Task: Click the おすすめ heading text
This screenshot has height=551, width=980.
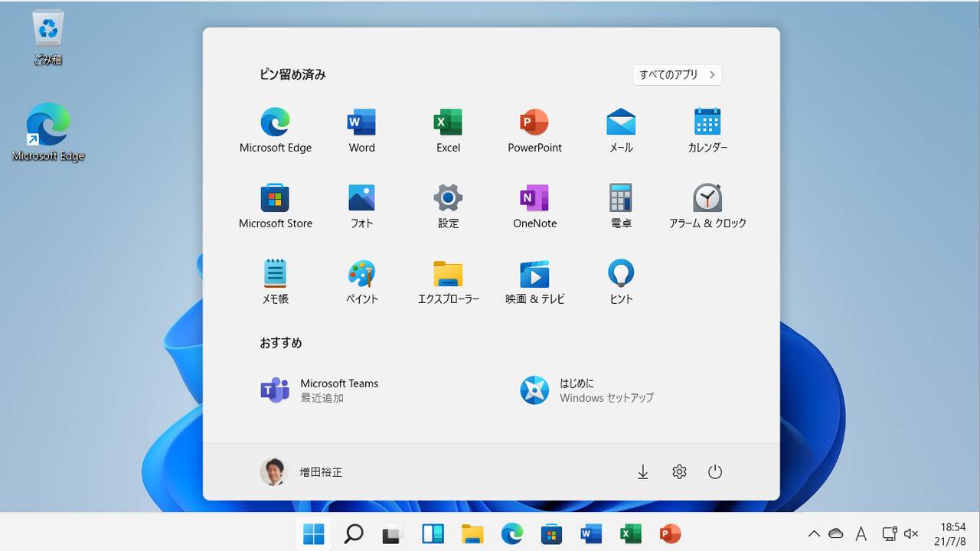Action: (x=281, y=343)
